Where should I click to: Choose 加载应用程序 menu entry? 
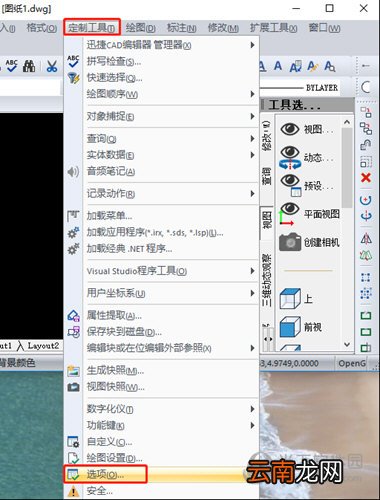tap(162, 232)
